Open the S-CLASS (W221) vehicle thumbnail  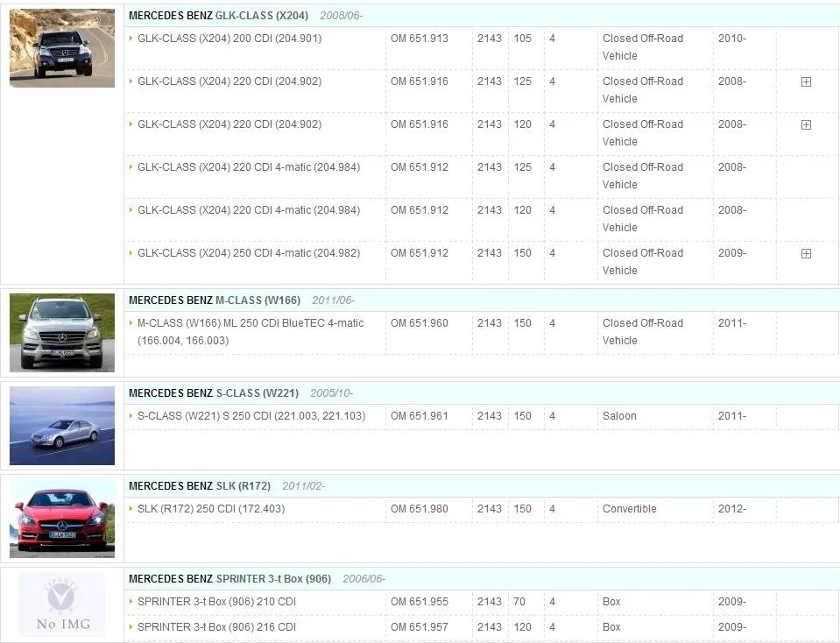(62, 426)
